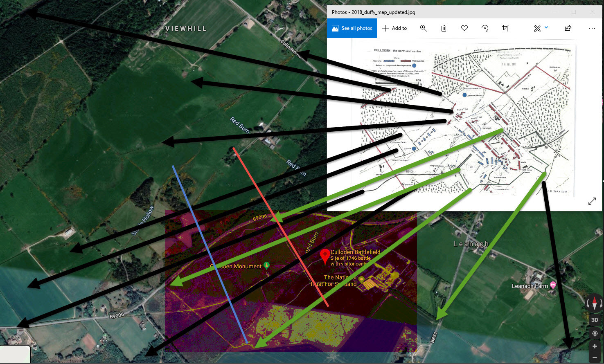The image size is (604, 364).
Task: Open the Add to menu
Action: (x=394, y=28)
